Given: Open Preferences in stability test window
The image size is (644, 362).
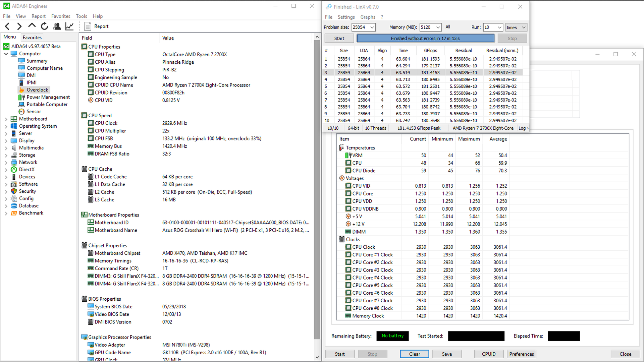Looking at the screenshot, I should coord(522,354).
